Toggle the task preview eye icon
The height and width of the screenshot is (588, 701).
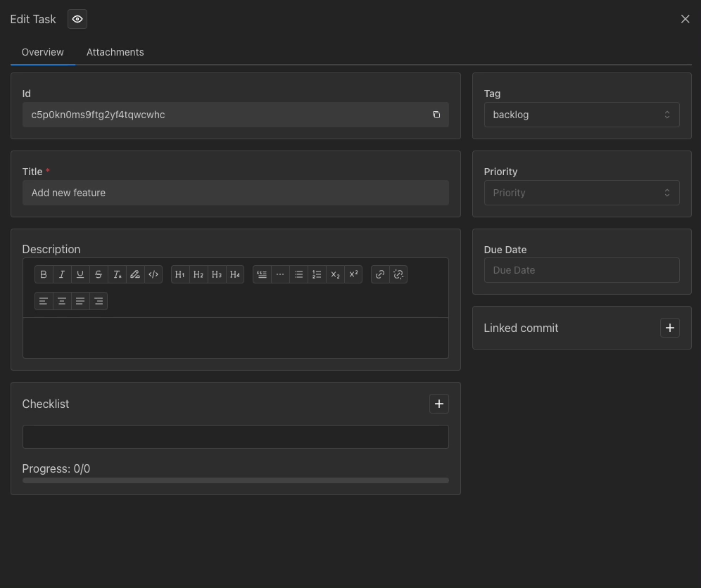(x=77, y=19)
